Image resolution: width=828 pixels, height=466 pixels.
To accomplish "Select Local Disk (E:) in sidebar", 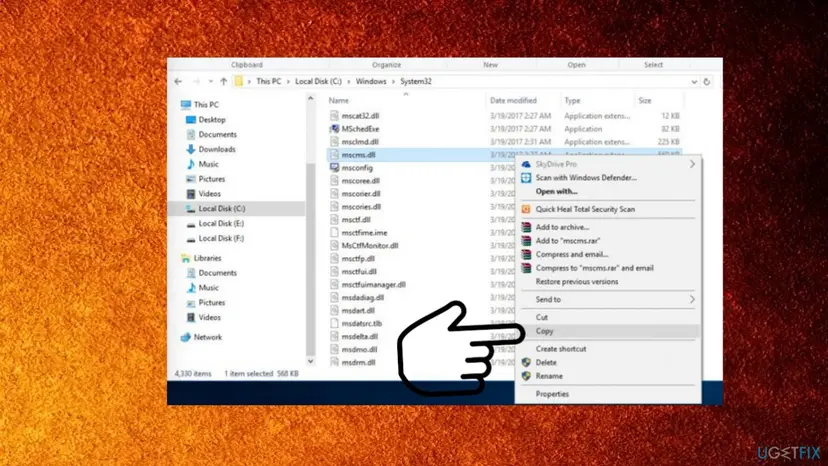I will pos(215,223).
